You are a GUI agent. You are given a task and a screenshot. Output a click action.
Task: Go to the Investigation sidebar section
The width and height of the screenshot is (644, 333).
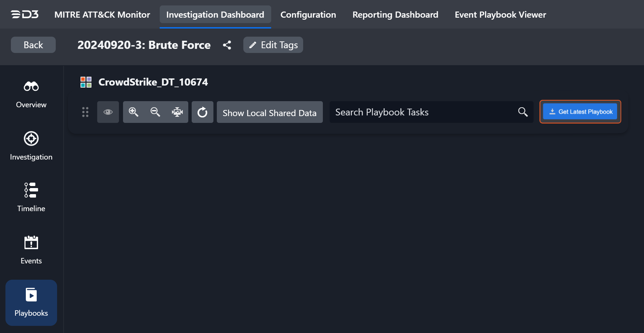pyautogui.click(x=31, y=146)
